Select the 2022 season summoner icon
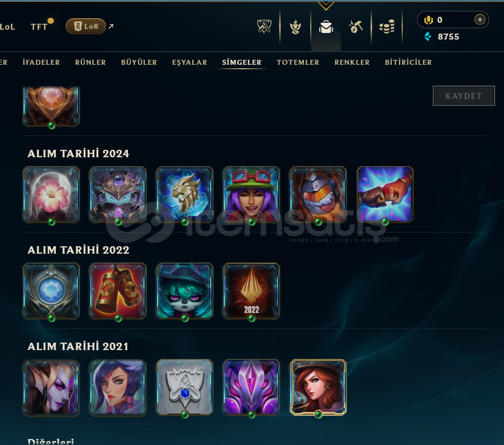The height and width of the screenshot is (445, 504). [252, 291]
